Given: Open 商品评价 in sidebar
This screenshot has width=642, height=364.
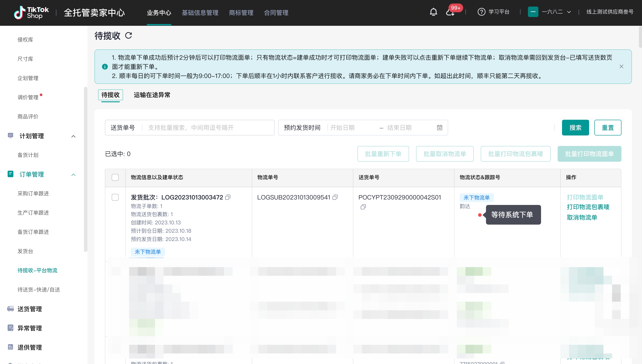Looking at the screenshot, I should (x=28, y=116).
